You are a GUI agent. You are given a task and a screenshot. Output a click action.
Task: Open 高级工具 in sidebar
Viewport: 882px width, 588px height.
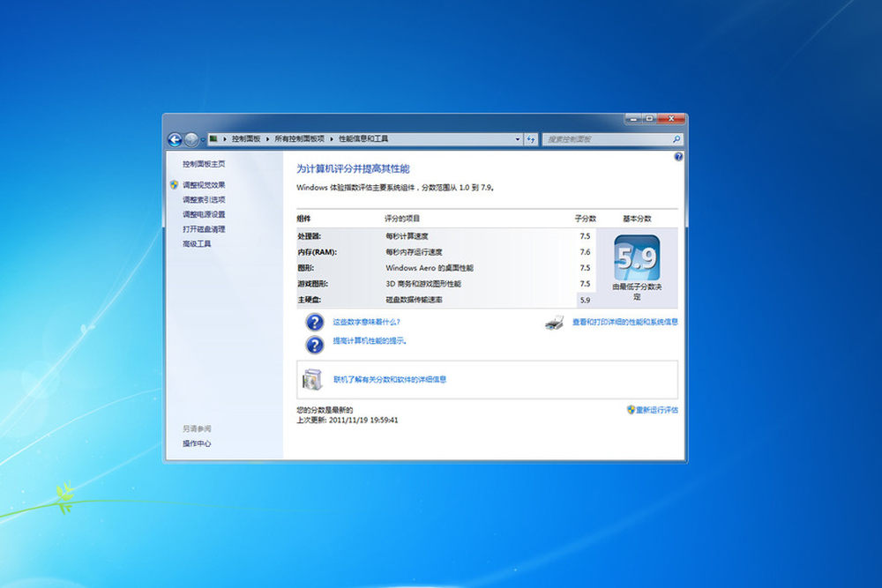pos(197,244)
